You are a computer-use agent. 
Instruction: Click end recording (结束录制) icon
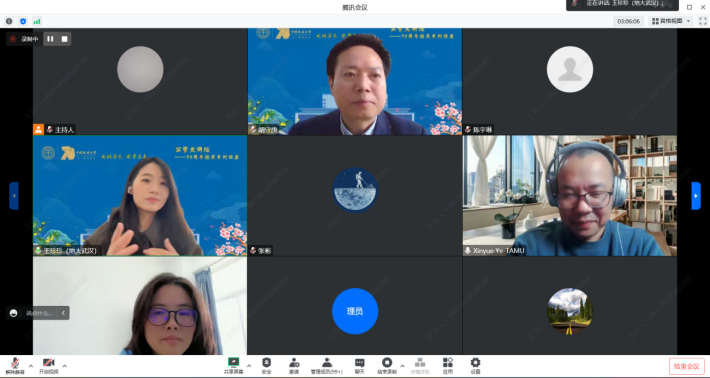pyautogui.click(x=387, y=365)
